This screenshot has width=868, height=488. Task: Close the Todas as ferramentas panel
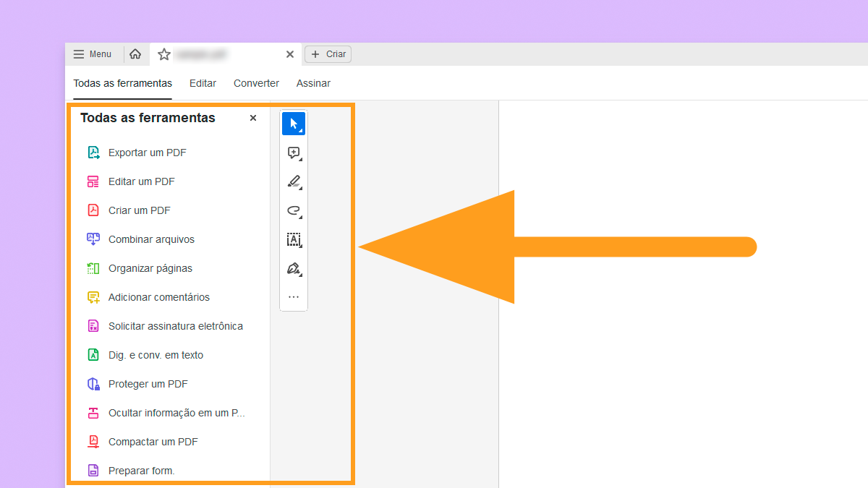253,118
